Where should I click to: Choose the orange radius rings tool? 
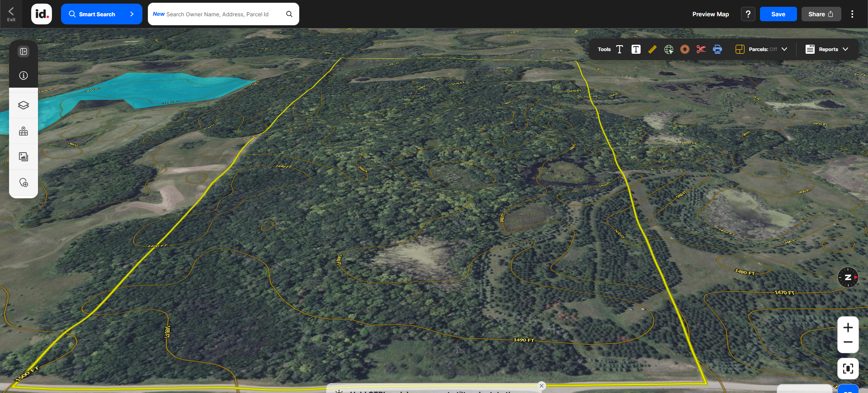(685, 49)
